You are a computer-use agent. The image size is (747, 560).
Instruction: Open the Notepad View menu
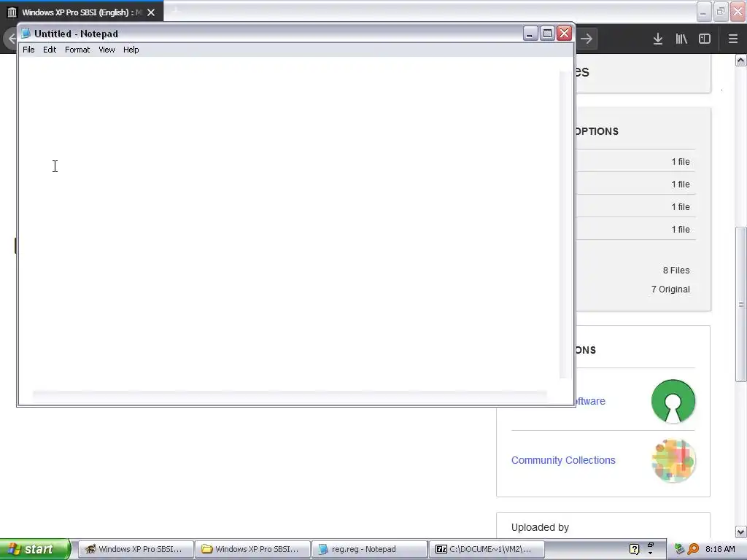(x=107, y=50)
